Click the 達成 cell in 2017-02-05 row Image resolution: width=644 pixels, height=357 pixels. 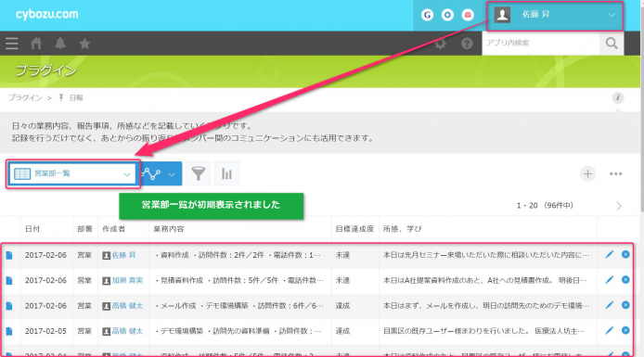(342, 331)
